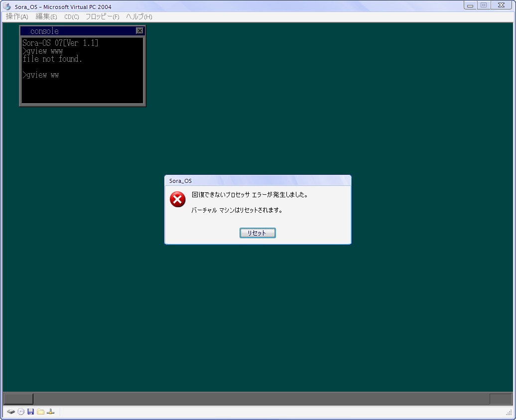This screenshot has width=516, height=420.
Task: Click the floppy disk status icon
Action: (x=30, y=412)
